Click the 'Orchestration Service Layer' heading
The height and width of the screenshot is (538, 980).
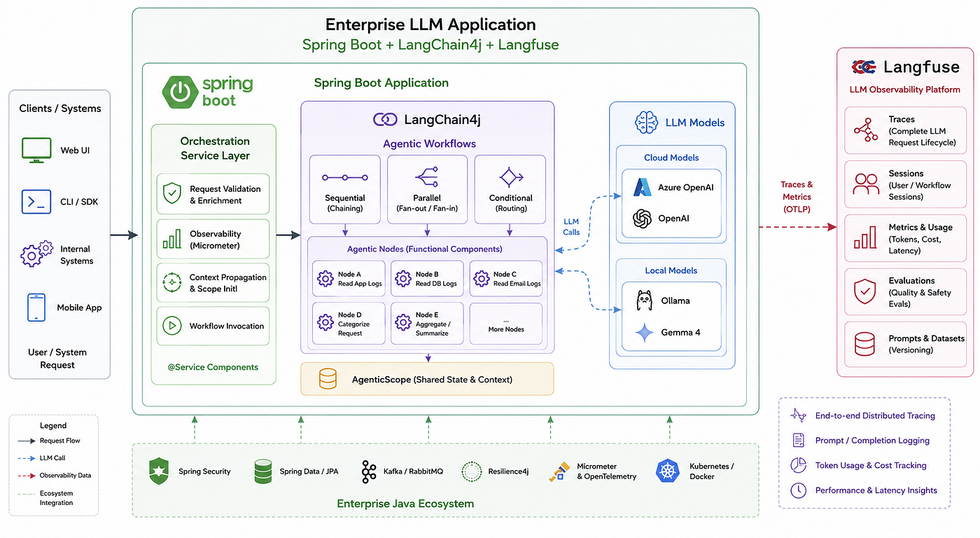point(215,149)
